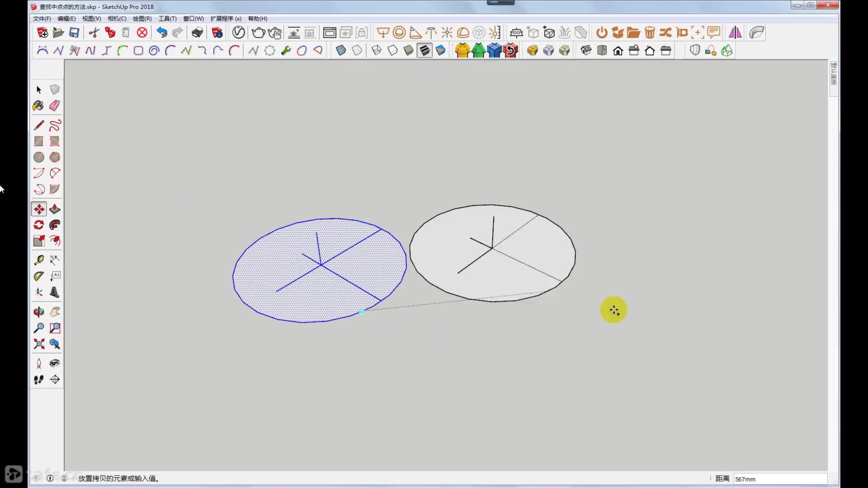
Task: Open the 视图(V) menu
Action: point(91,19)
